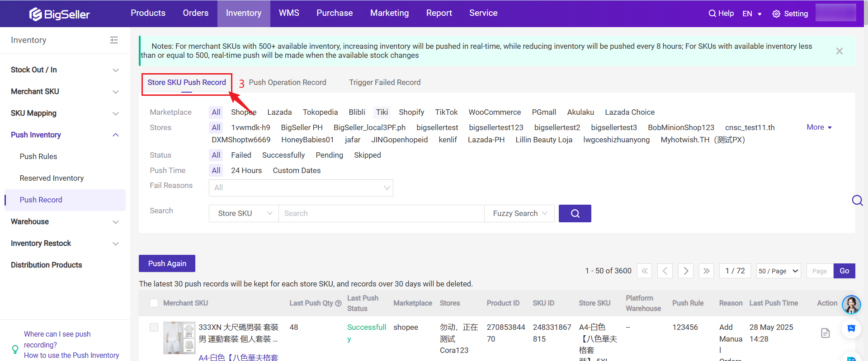Filter stores by HoneyBabies01
Screen dimensions: 868x361
[307, 140]
